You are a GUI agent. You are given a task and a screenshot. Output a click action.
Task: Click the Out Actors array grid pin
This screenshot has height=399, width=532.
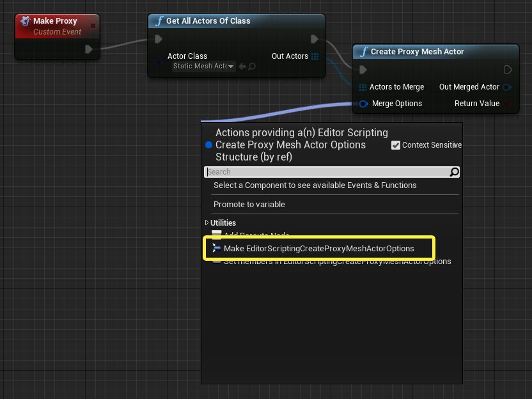point(315,56)
